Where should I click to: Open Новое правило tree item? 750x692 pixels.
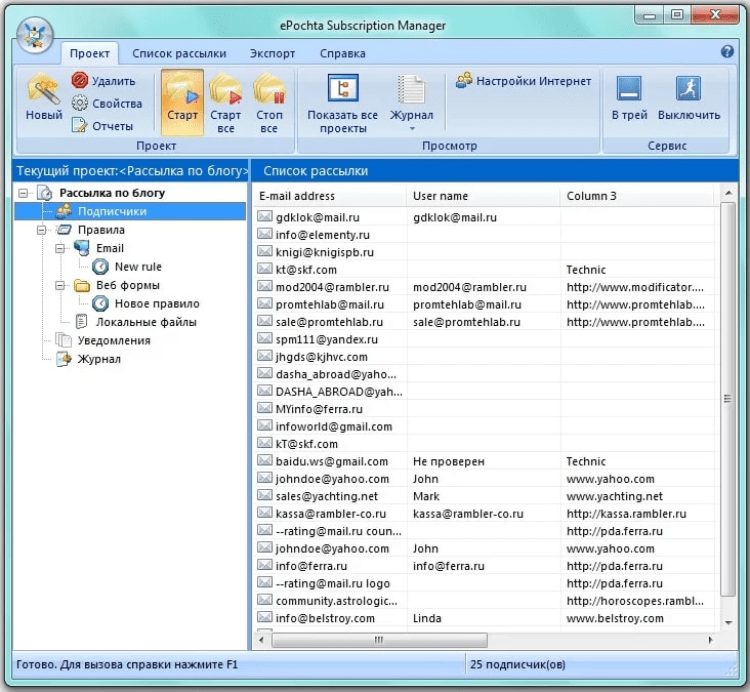(156, 304)
